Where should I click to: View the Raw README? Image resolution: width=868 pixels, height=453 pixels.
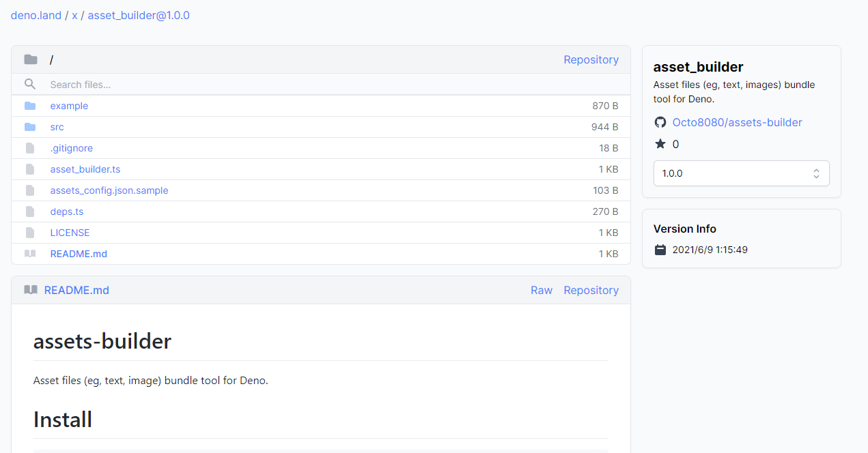541,290
